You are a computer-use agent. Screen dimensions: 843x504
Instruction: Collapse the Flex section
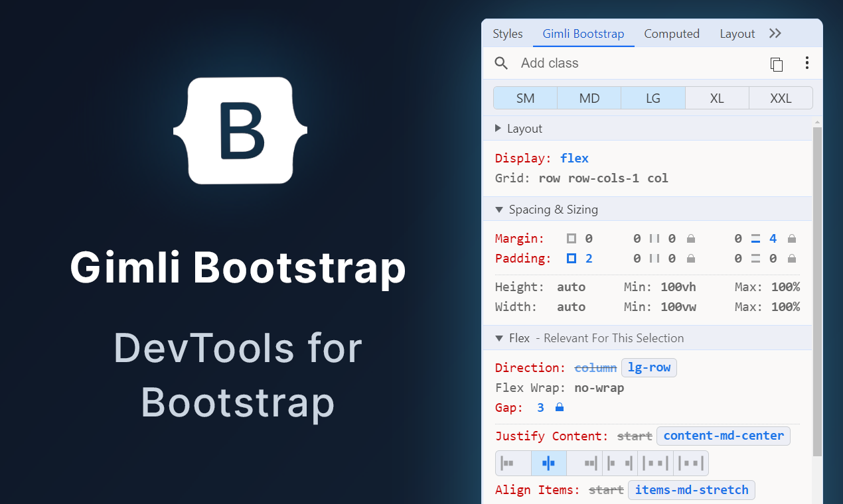pos(647,338)
